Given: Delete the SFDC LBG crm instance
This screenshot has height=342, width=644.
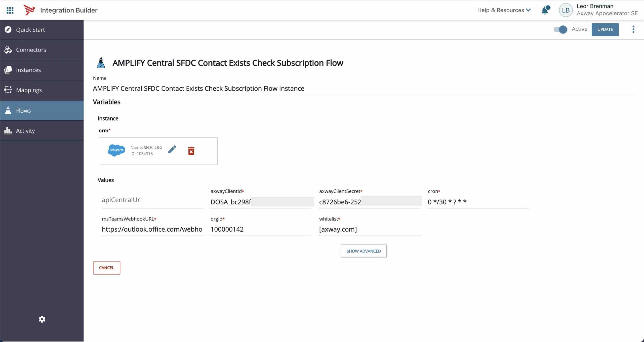Looking at the screenshot, I should [x=191, y=151].
